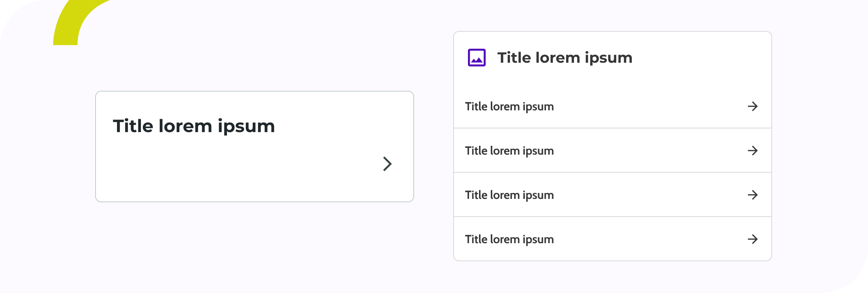This screenshot has height=293, width=868.
Task: Click the arrow icon on fourth list row
Action: (752, 239)
